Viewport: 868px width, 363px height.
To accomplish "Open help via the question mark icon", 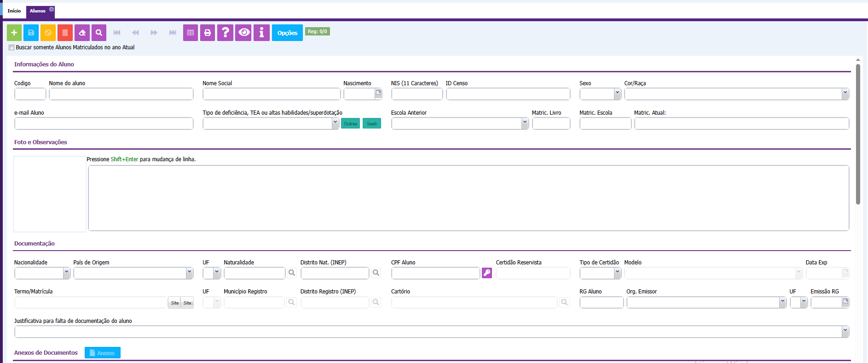I will (225, 33).
